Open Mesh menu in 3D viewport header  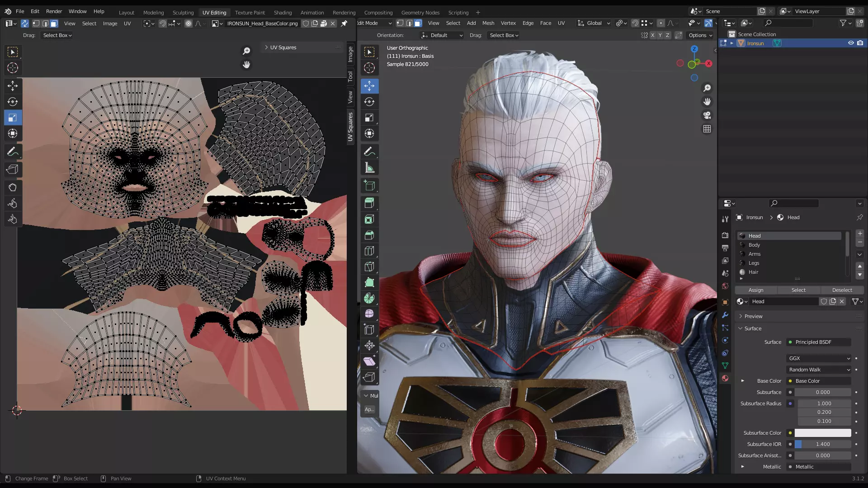click(488, 23)
